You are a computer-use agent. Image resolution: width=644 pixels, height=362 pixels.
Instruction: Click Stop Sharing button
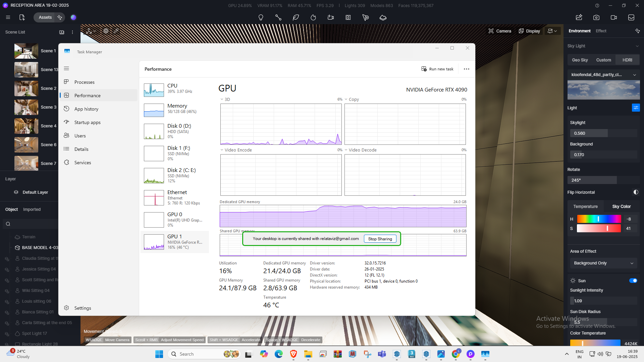pyautogui.click(x=380, y=239)
